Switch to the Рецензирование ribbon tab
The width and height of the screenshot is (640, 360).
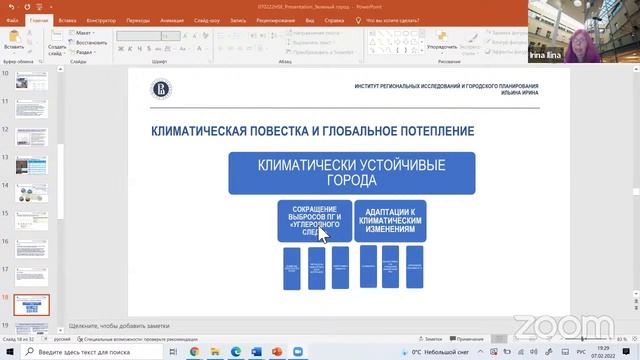point(276,20)
